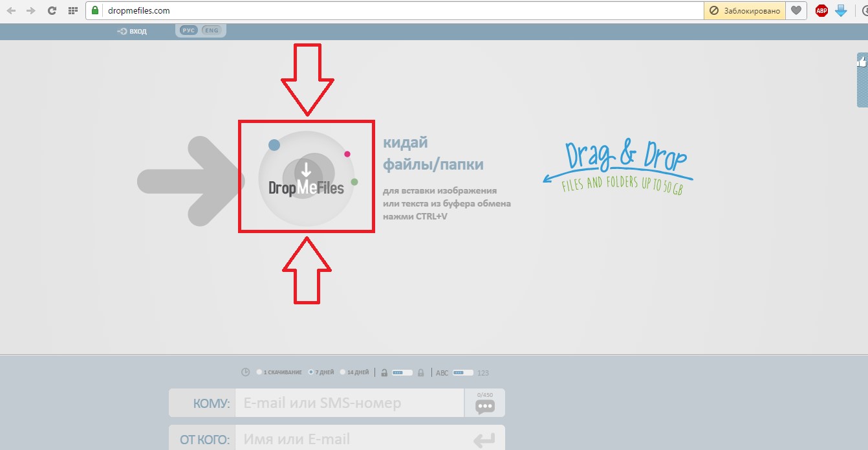Click the blue download arrow icon

(x=840, y=10)
